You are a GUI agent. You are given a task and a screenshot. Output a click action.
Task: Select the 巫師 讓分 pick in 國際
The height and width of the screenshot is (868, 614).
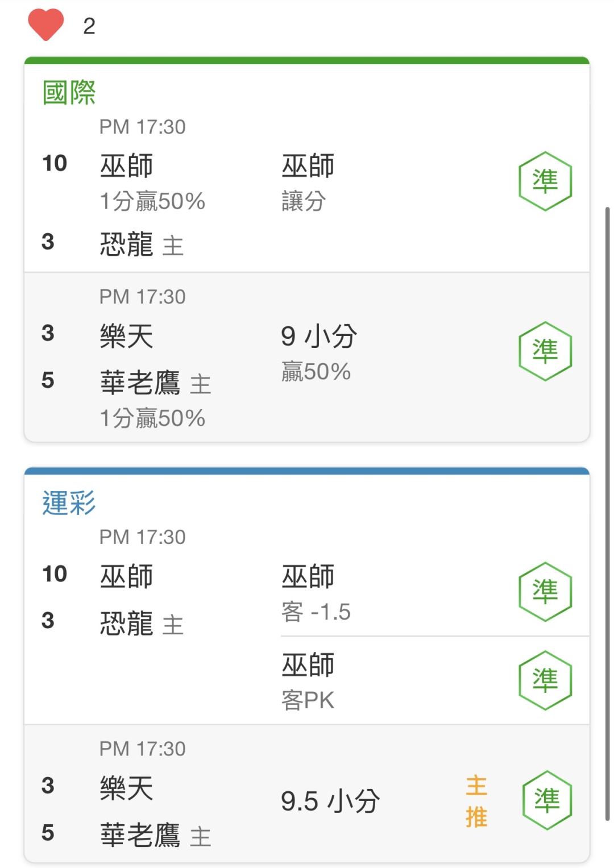308,182
